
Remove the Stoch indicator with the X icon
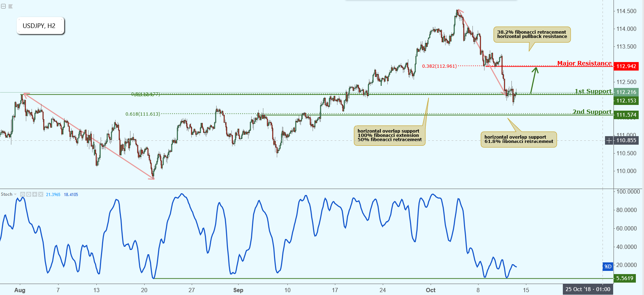pos(41,194)
